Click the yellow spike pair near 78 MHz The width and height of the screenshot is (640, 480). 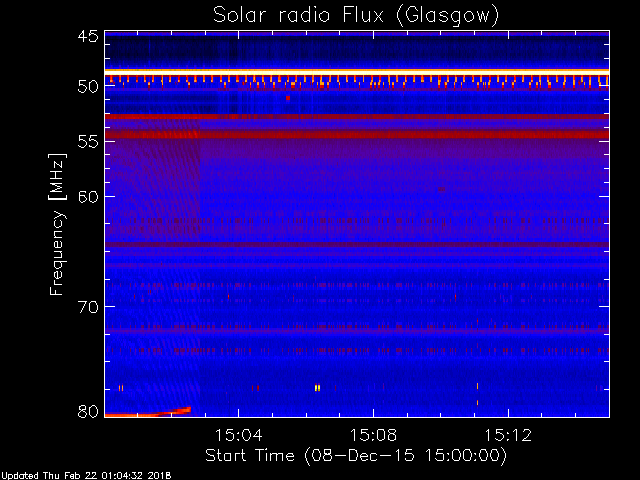click(317, 388)
